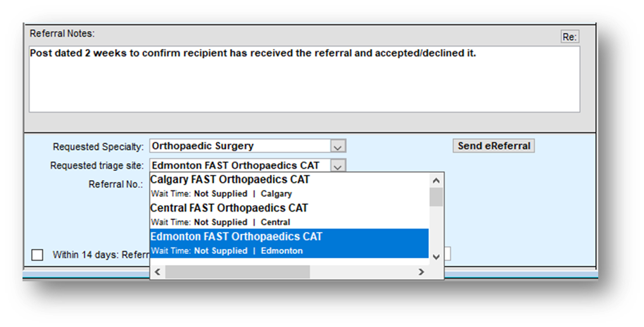Click the Send eReferral button
Image resolution: width=644 pixels, height=327 pixels.
point(493,146)
